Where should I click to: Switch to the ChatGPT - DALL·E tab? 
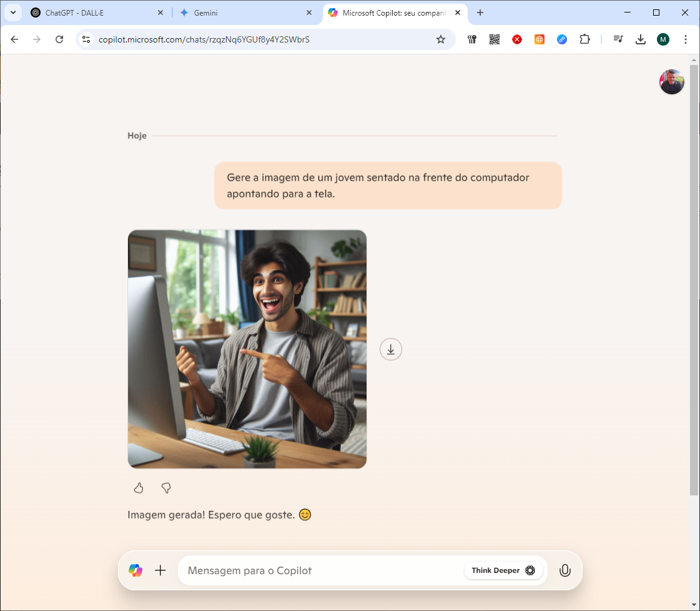(98, 13)
